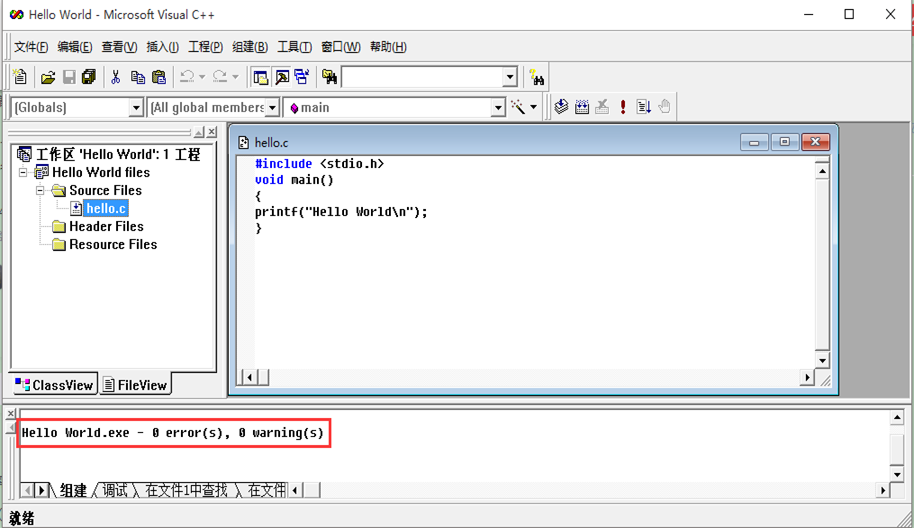Open the 插入(I) menu
914x528 pixels.
coord(162,47)
